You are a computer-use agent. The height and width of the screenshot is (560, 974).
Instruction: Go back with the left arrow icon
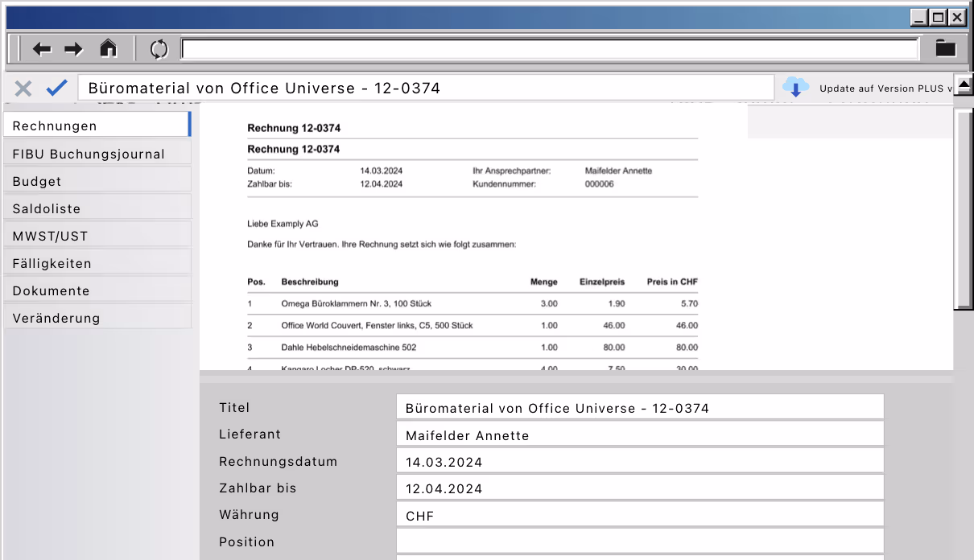42,49
